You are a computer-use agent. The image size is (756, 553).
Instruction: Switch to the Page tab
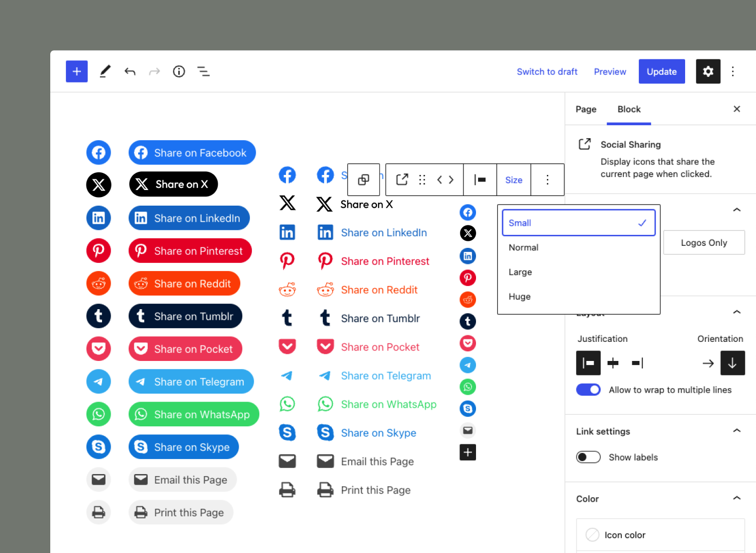pos(586,109)
